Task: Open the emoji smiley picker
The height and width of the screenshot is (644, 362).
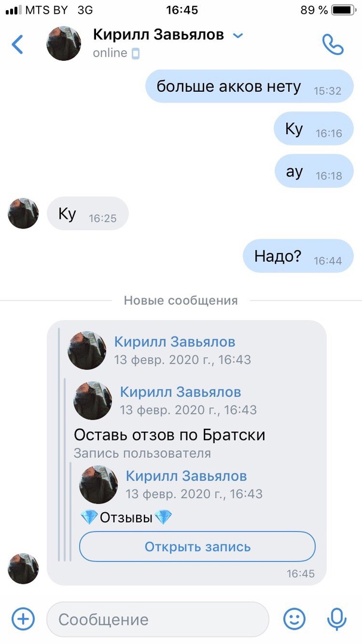Action: [x=295, y=618]
